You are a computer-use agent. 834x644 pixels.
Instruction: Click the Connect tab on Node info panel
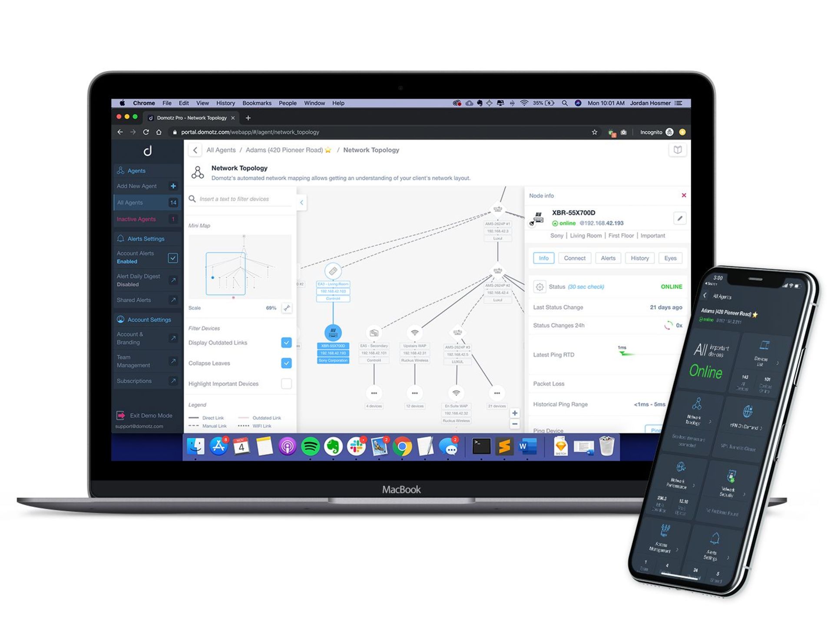[575, 258]
